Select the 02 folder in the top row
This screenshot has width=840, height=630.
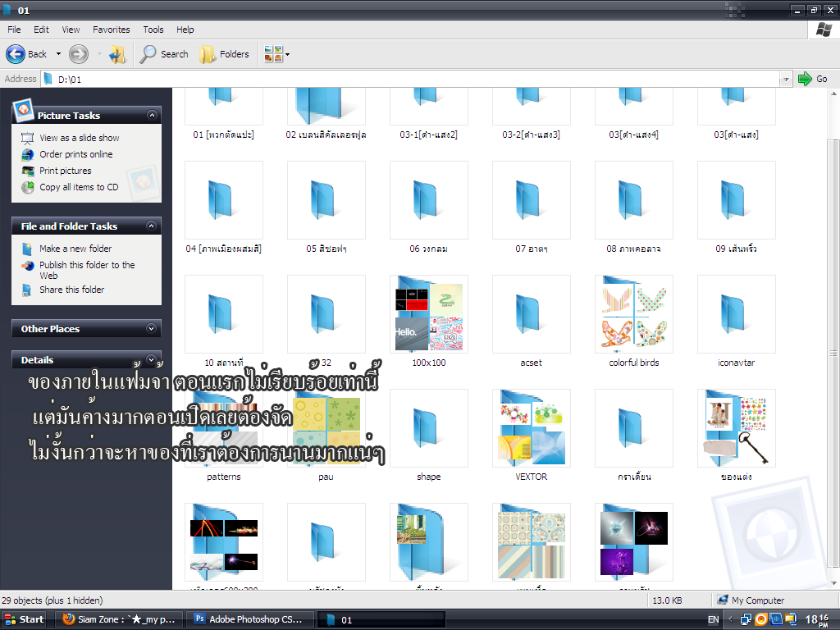(x=326, y=106)
